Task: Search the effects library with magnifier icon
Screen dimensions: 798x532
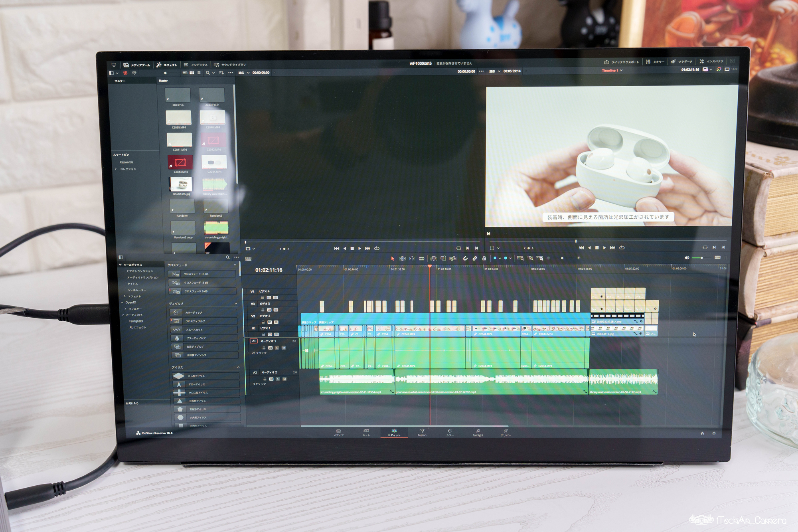Action: coord(227,257)
